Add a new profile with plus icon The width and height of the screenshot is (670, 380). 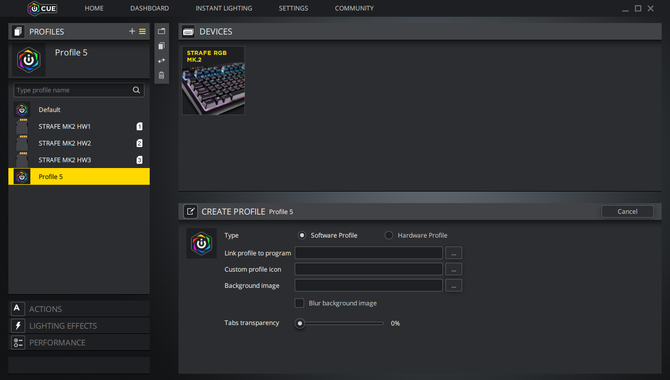click(132, 31)
